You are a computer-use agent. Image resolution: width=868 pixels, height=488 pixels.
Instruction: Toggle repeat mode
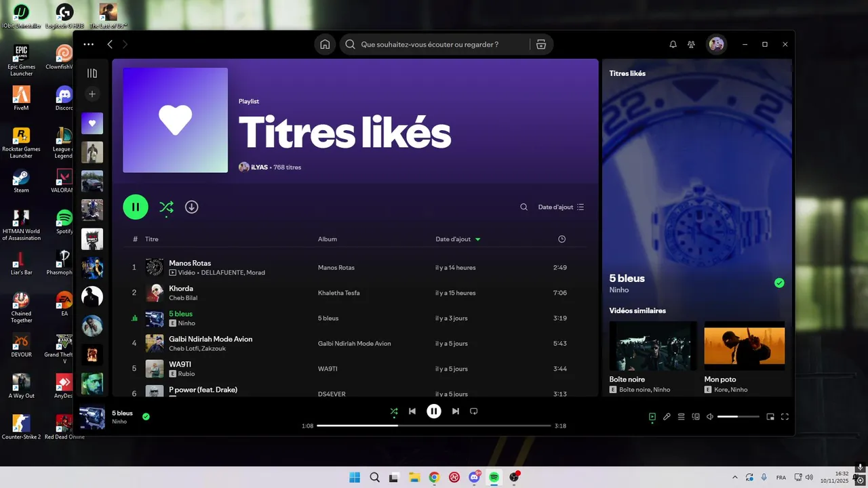coord(474,411)
